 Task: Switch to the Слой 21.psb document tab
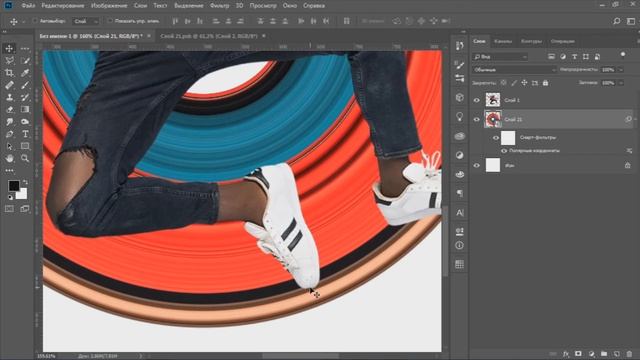pyautogui.click(x=209, y=36)
